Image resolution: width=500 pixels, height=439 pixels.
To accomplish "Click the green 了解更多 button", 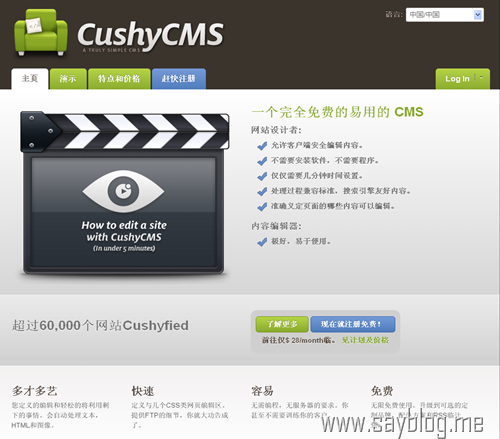I will [x=282, y=324].
